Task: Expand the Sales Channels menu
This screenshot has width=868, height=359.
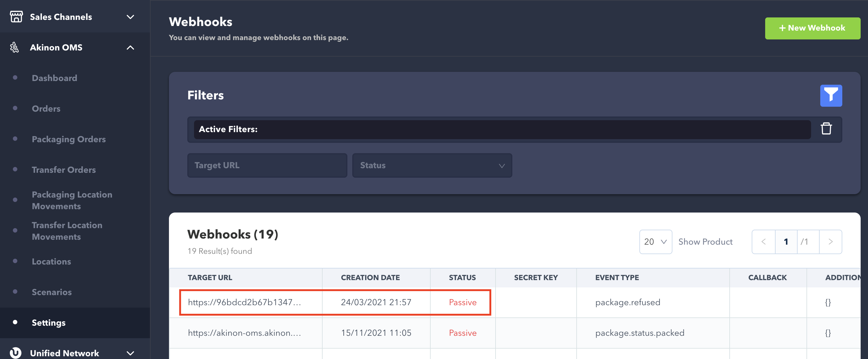Action: pos(130,17)
